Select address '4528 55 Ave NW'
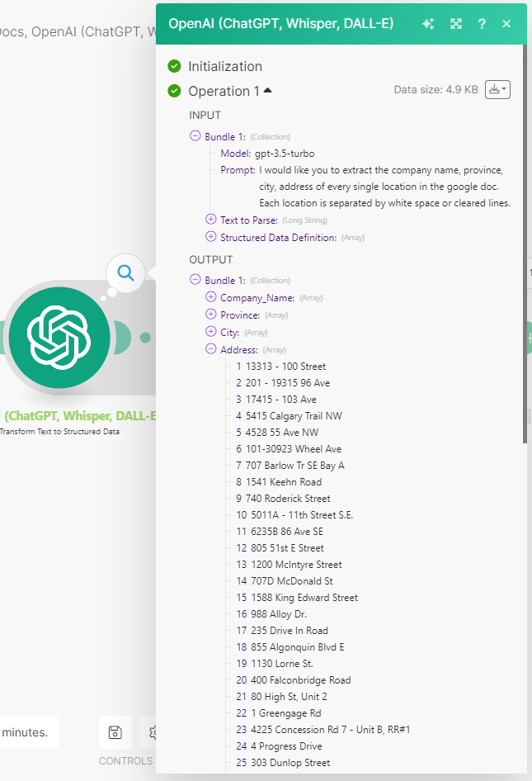532x781 pixels. [x=282, y=432]
